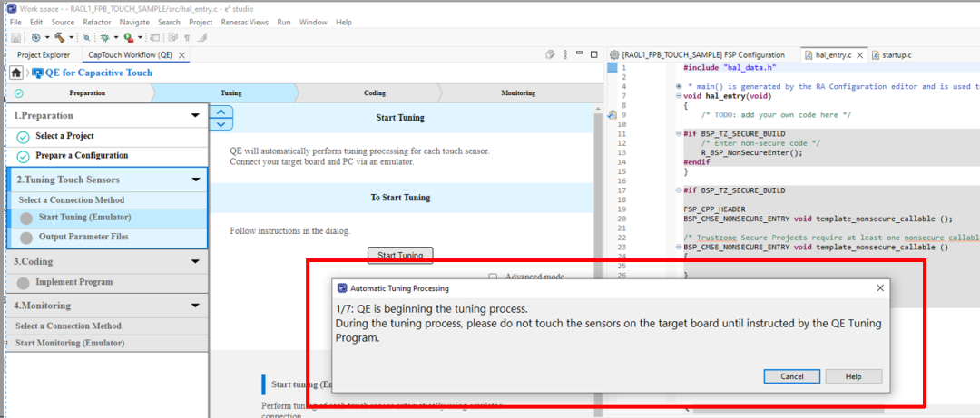Close the hal_entry.c editor tab
Screen dimensions: 980x418
pyautogui.click(x=859, y=55)
